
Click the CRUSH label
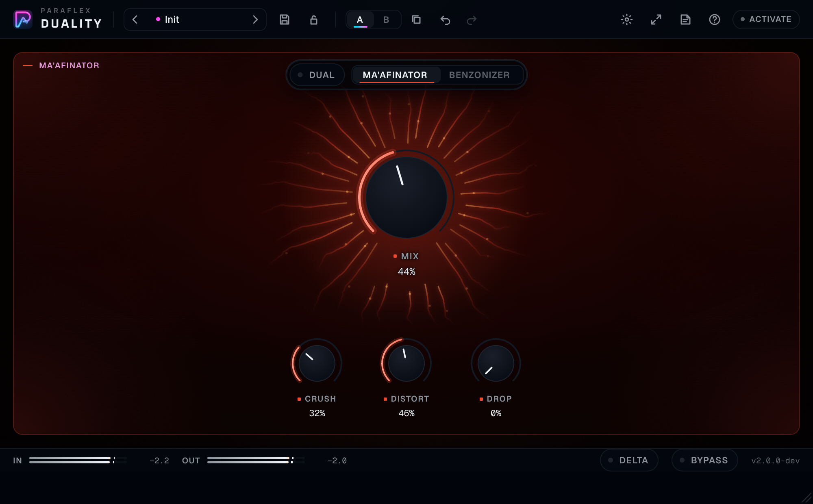pos(320,399)
